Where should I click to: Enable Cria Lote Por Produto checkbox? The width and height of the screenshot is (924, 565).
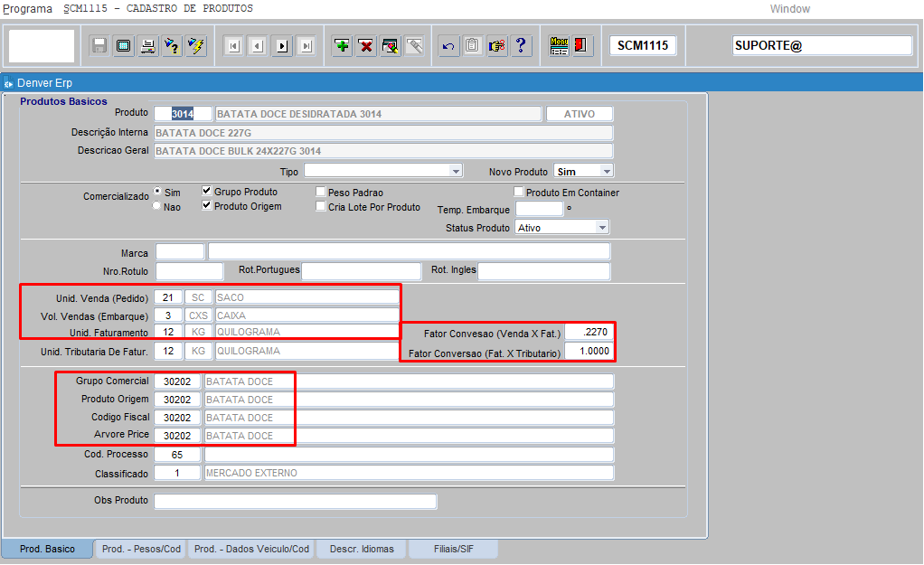click(321, 206)
